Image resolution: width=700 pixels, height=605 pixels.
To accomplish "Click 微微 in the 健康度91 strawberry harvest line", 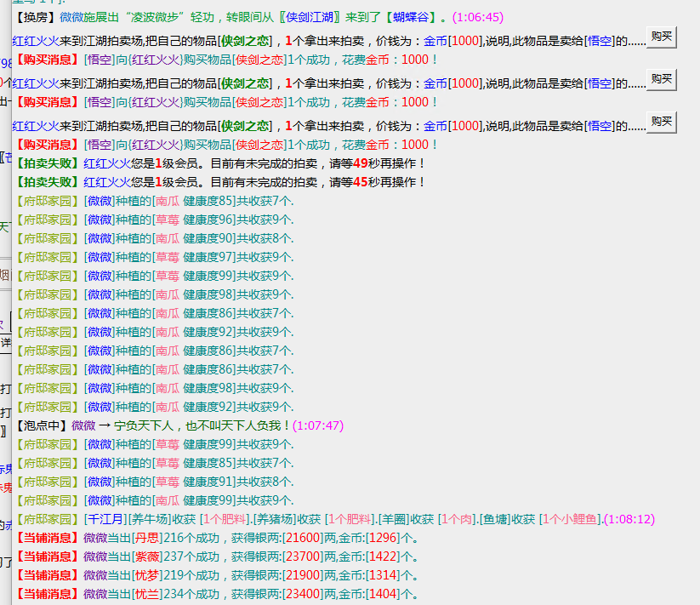I will coord(100,482).
